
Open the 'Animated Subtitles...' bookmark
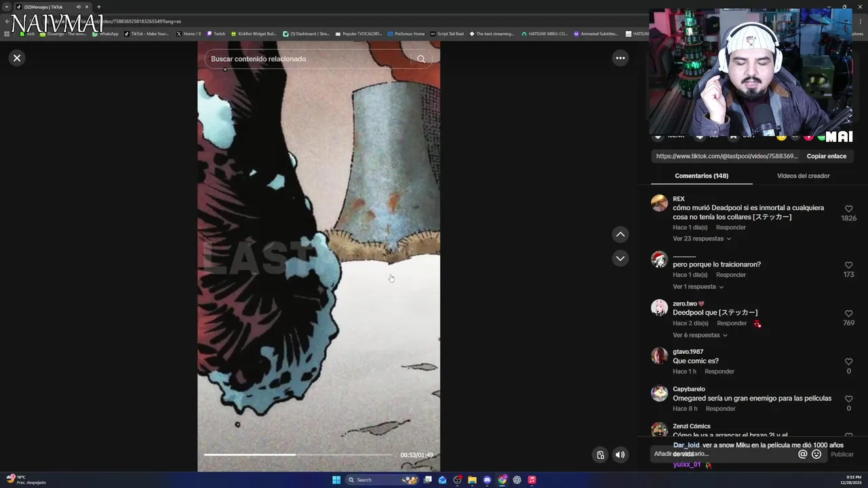click(x=596, y=34)
